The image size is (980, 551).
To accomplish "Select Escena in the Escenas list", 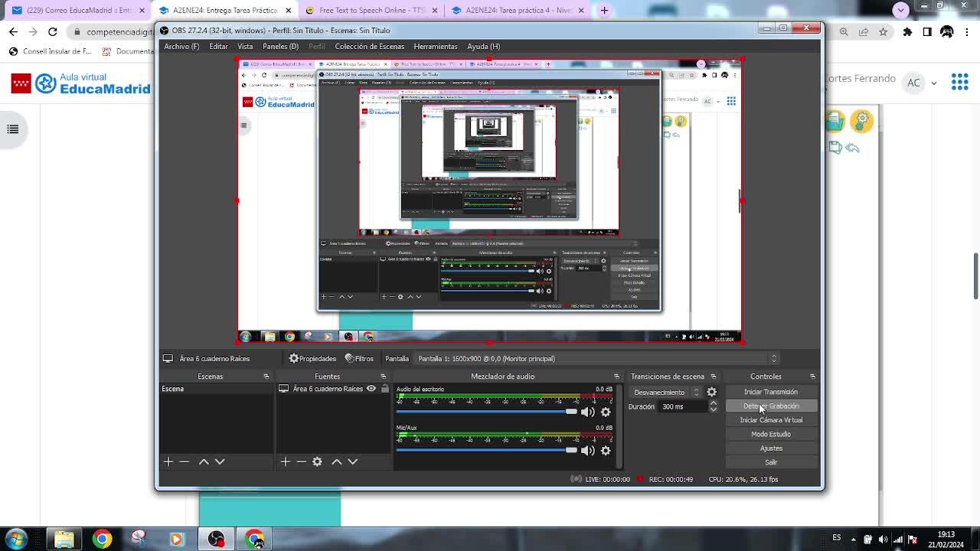I will [216, 389].
